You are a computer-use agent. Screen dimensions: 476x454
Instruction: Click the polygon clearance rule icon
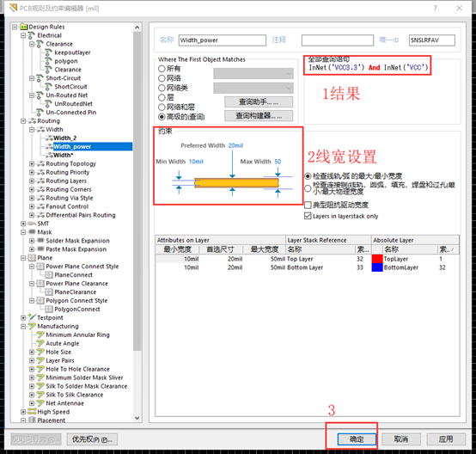[49, 61]
